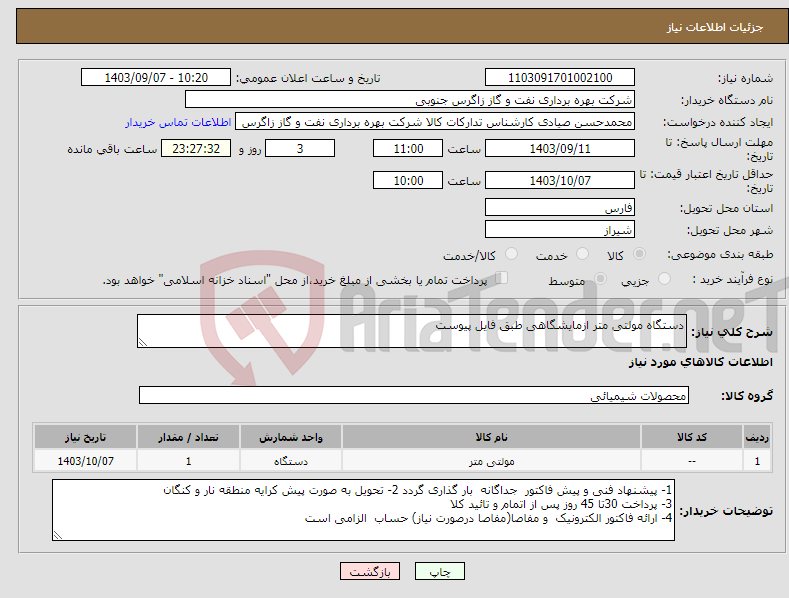Click the announcement date field 1403/09/07 - 10:20

156,78
